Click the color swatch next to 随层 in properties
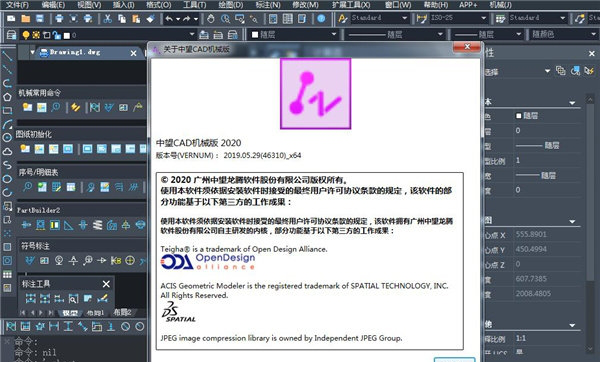The height and width of the screenshot is (376, 600). tap(518, 116)
